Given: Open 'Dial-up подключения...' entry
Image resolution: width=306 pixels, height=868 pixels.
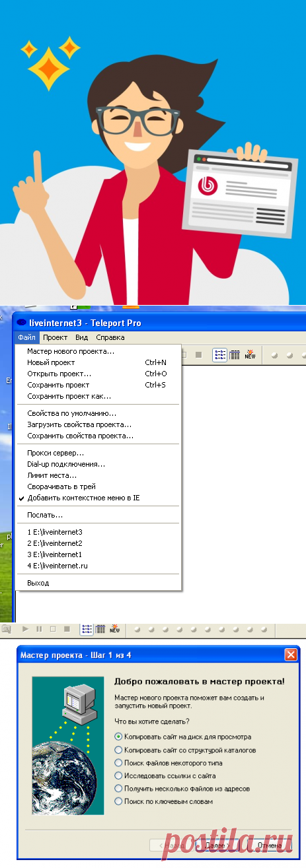Looking at the screenshot, I should (97, 464).
